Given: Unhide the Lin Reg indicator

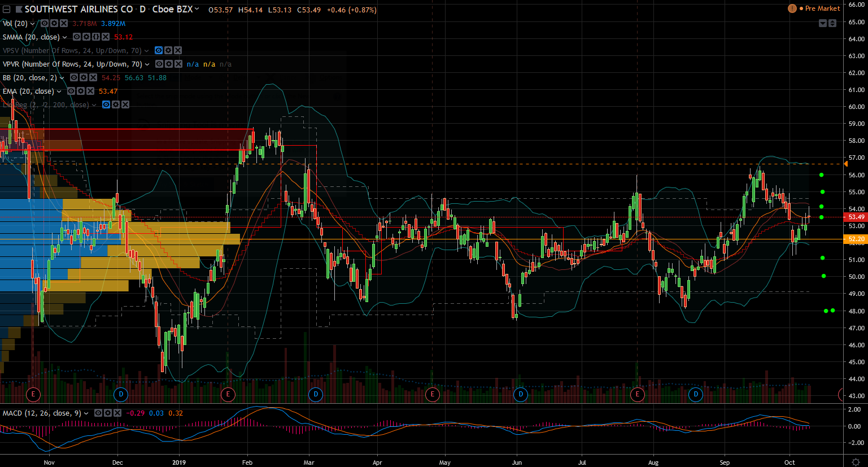Looking at the screenshot, I should 106,105.
